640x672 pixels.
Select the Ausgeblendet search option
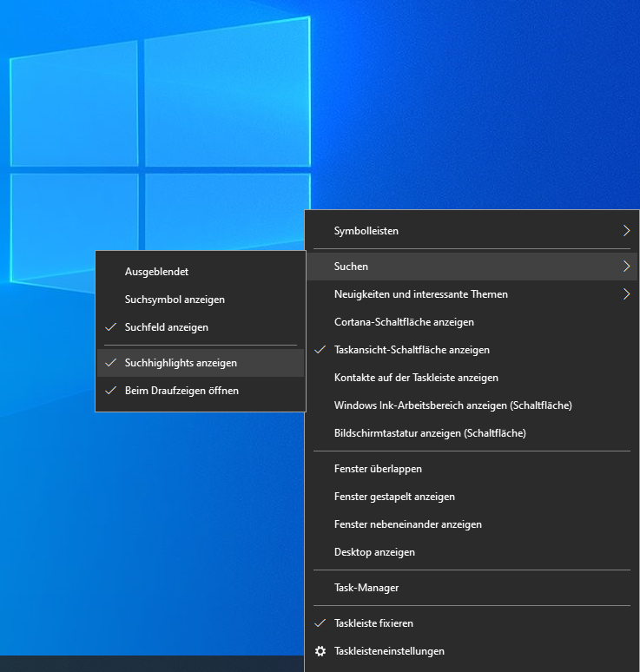click(x=201, y=271)
